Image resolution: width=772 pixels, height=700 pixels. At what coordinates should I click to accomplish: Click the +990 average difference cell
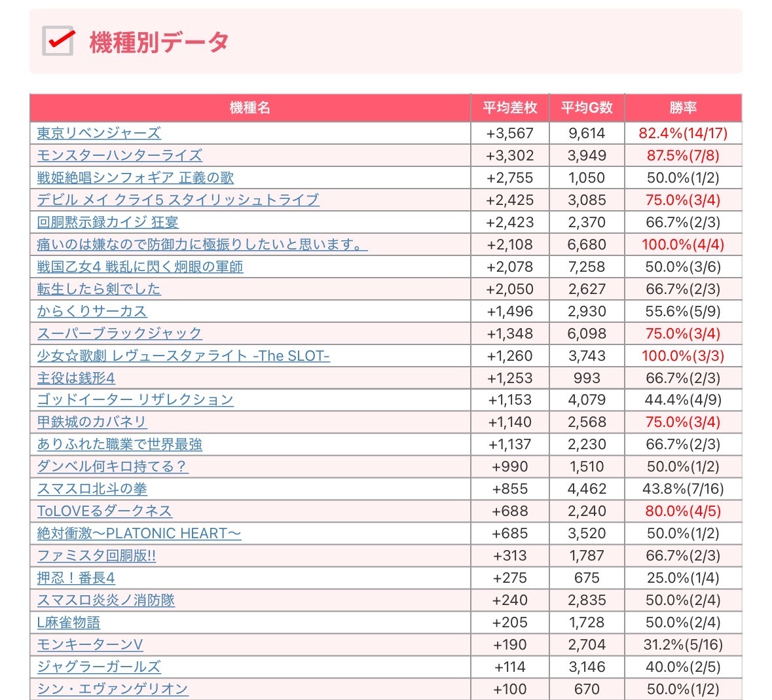pyautogui.click(x=510, y=466)
